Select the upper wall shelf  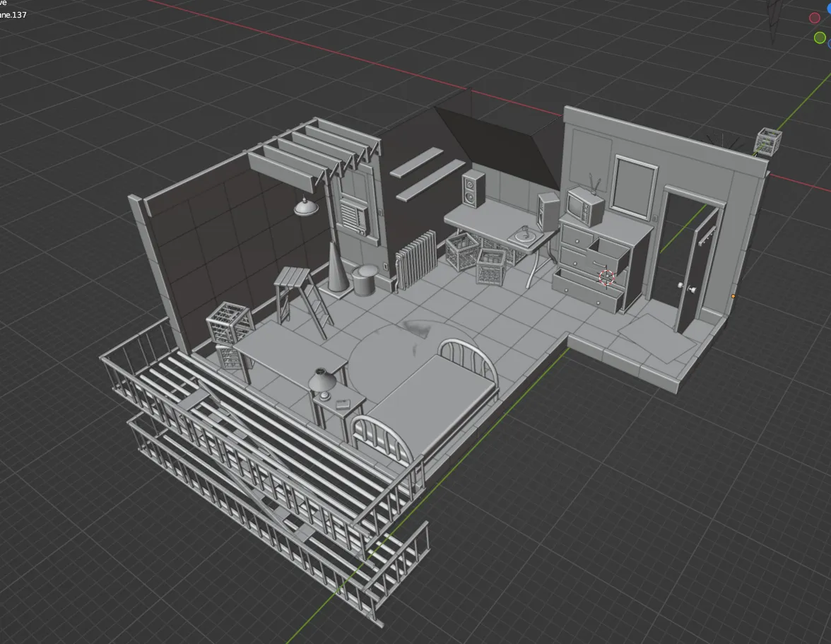417,162
